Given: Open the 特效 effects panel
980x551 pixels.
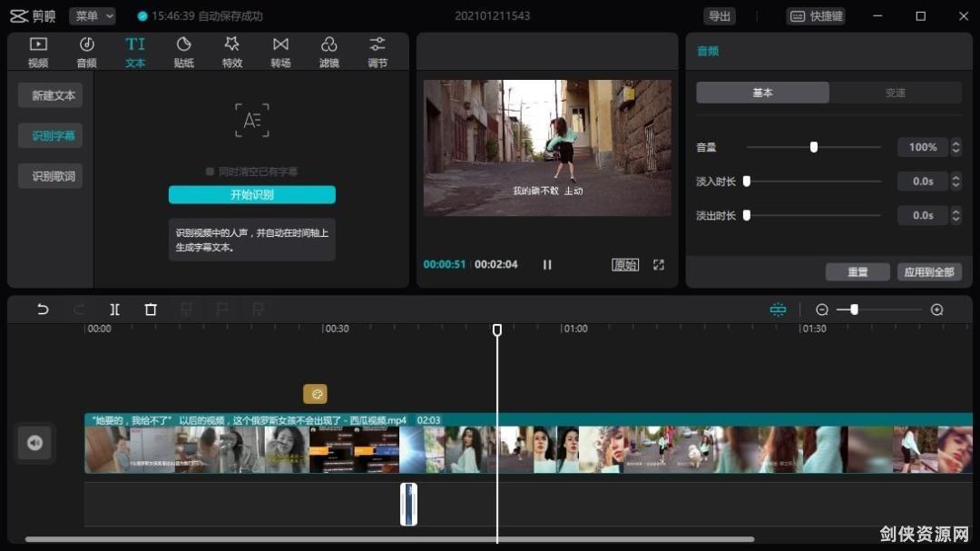Looking at the screenshot, I should [x=232, y=52].
